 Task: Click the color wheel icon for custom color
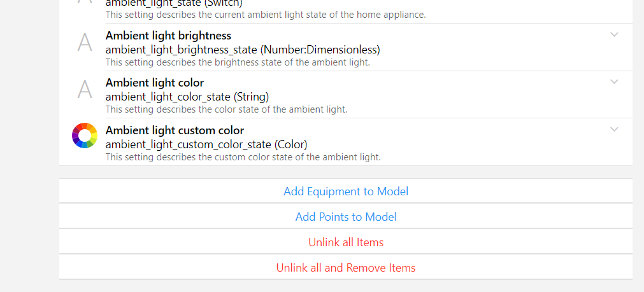pos(85,136)
